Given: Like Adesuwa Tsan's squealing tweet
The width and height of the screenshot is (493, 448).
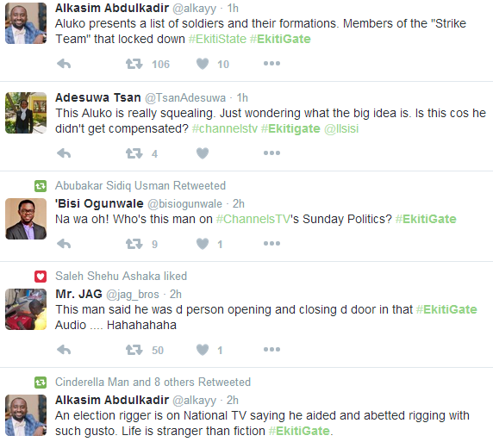Looking at the screenshot, I should [203, 153].
